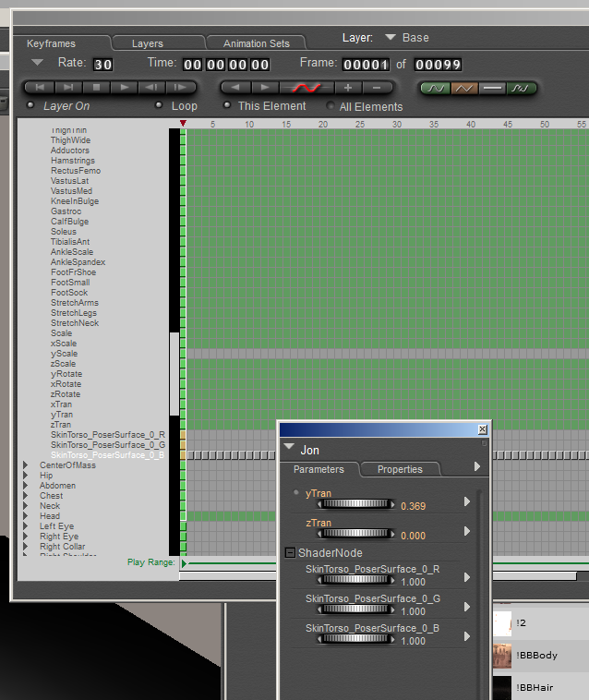Collapse the ShaderNode group
589x700 pixels.
point(290,553)
